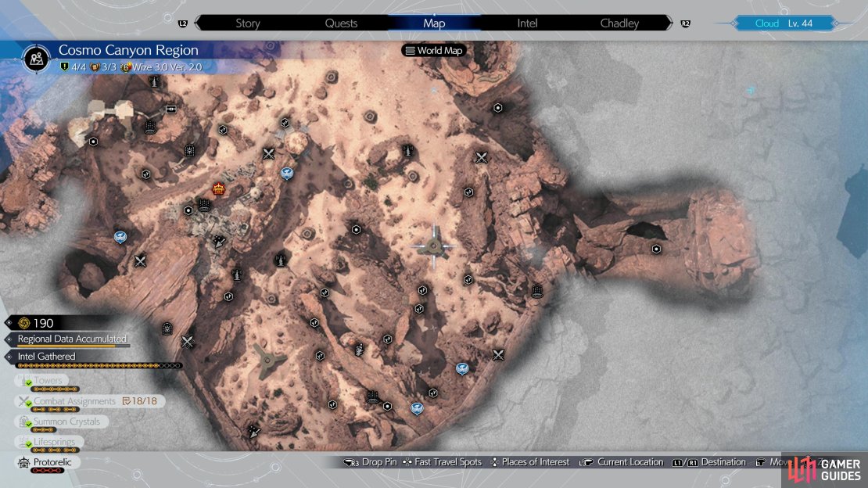868x488 pixels.
Task: Toggle the Combat Assignments filter entry
Action: [x=90, y=401]
